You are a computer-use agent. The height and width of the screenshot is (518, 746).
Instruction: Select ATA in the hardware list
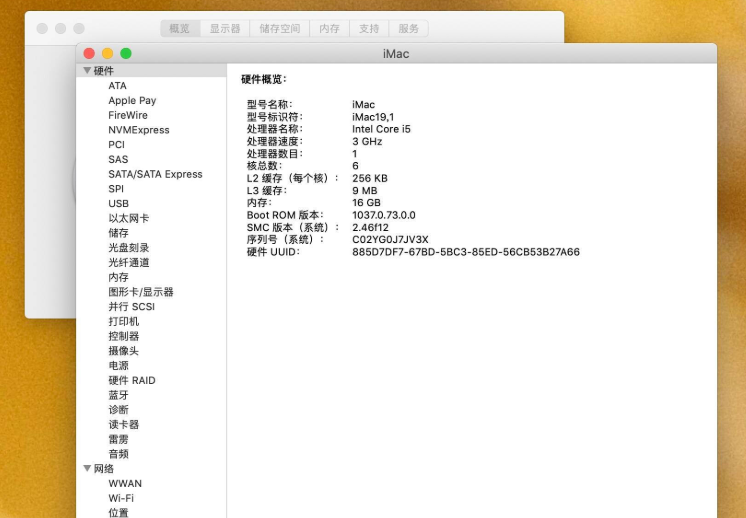117,86
